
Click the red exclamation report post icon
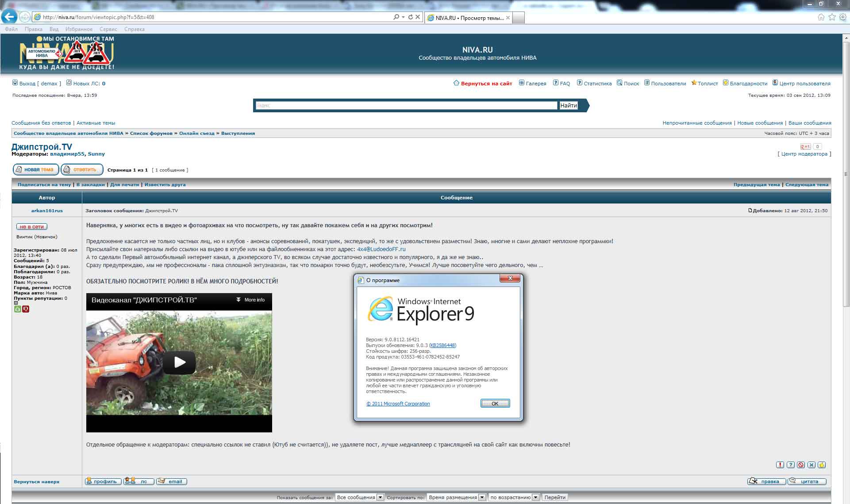[780, 465]
